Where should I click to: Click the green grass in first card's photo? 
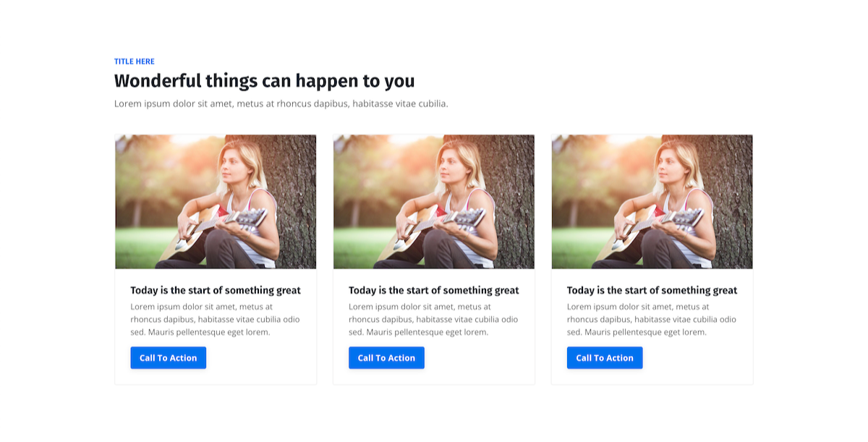point(137,246)
